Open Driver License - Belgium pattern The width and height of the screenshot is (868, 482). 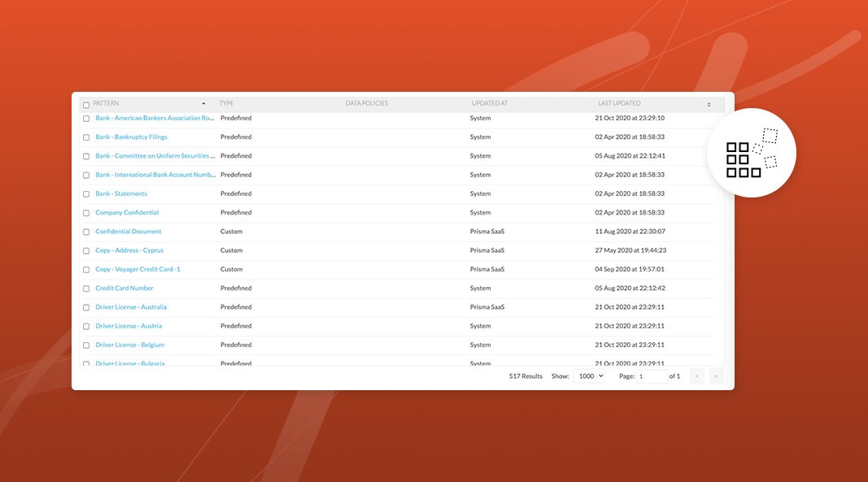click(x=129, y=345)
